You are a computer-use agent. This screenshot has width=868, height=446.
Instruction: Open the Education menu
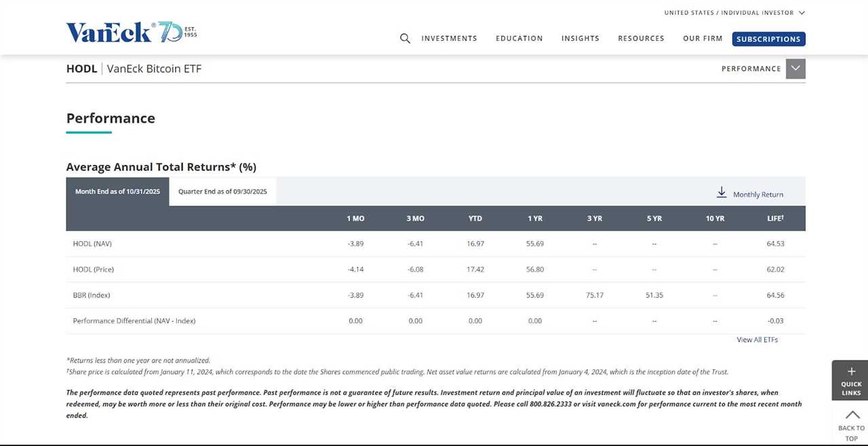[x=519, y=38]
